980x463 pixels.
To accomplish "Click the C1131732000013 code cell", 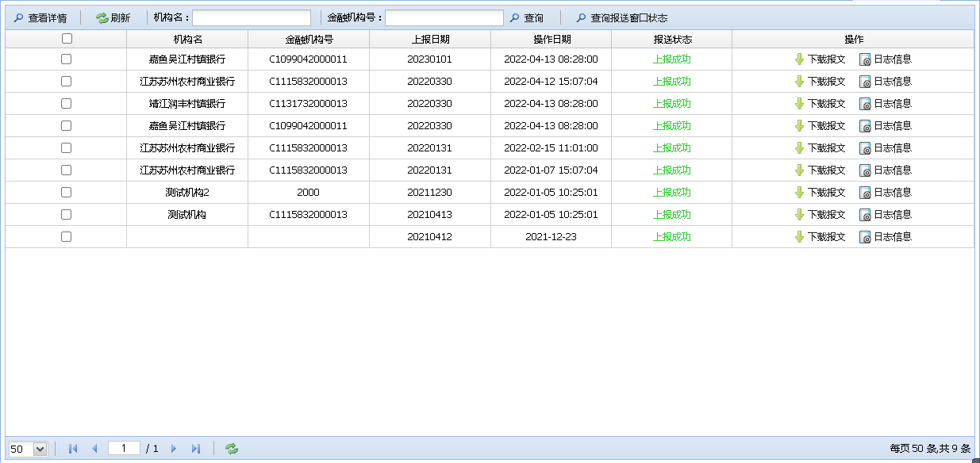I will (x=309, y=103).
